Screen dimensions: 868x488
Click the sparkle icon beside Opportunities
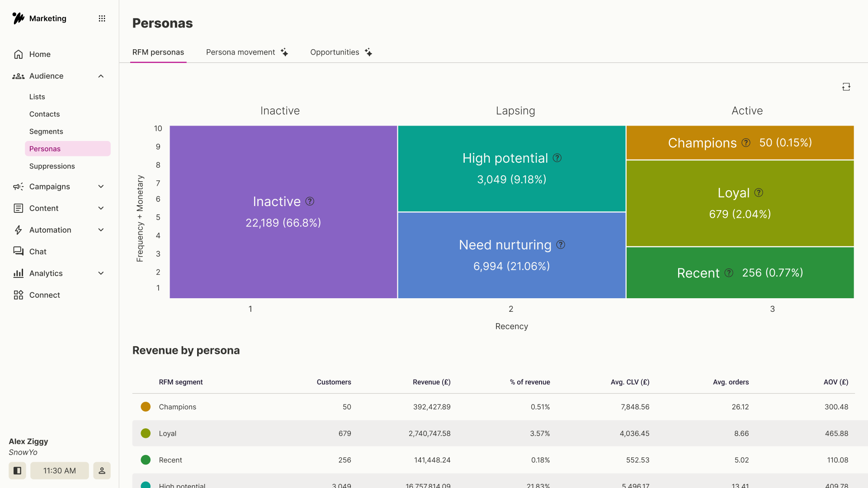pyautogui.click(x=368, y=52)
